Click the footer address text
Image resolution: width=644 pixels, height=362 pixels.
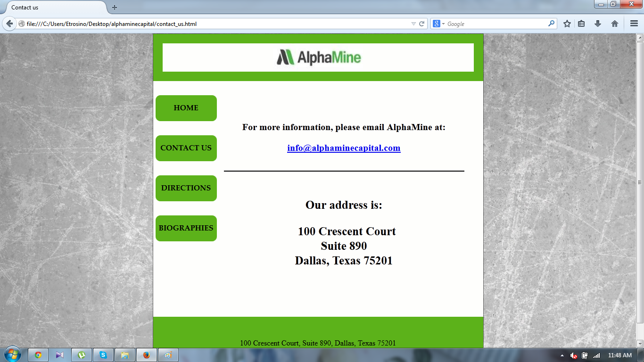(318, 343)
